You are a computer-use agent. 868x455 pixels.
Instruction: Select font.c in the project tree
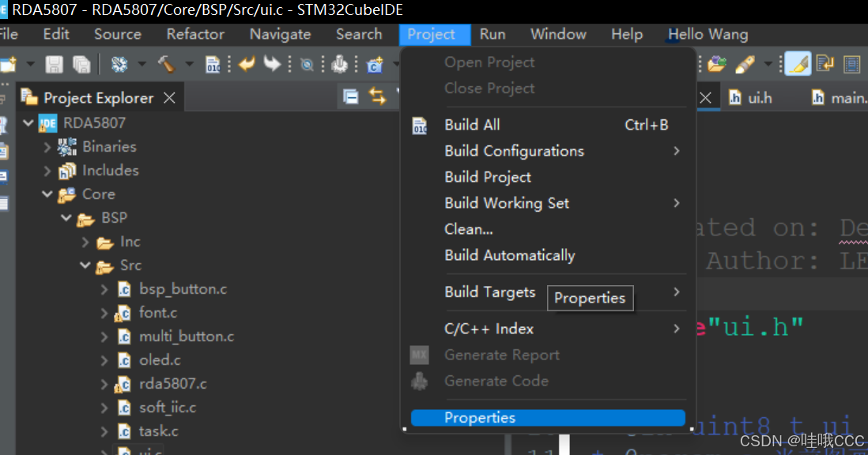pos(158,313)
